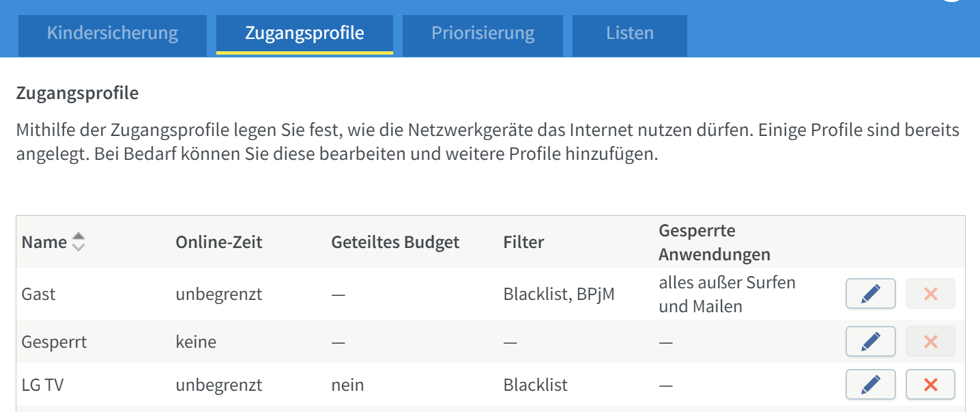This screenshot has width=980, height=412.
Task: Sort profiles using the Name arrows icon
Action: point(78,242)
